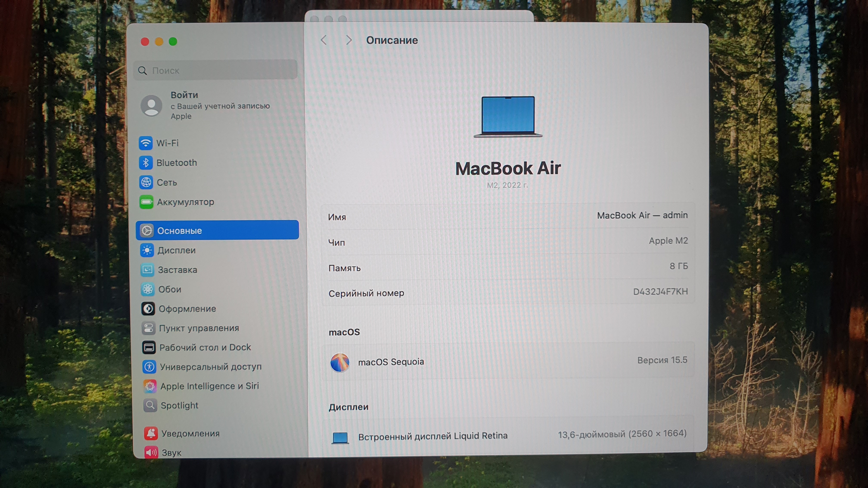Viewport: 868px width, 488px height.
Task: Go forward with right chevron arrow
Action: [x=349, y=40]
